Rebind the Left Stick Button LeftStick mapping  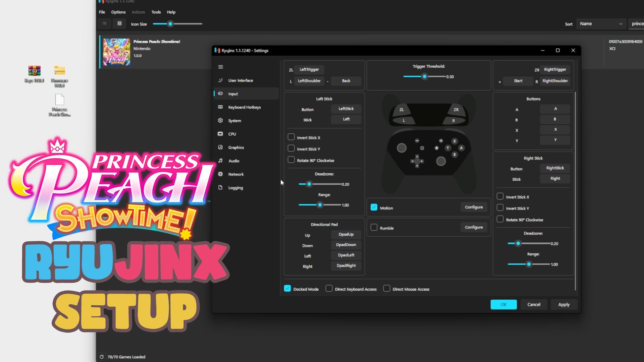tap(346, 109)
